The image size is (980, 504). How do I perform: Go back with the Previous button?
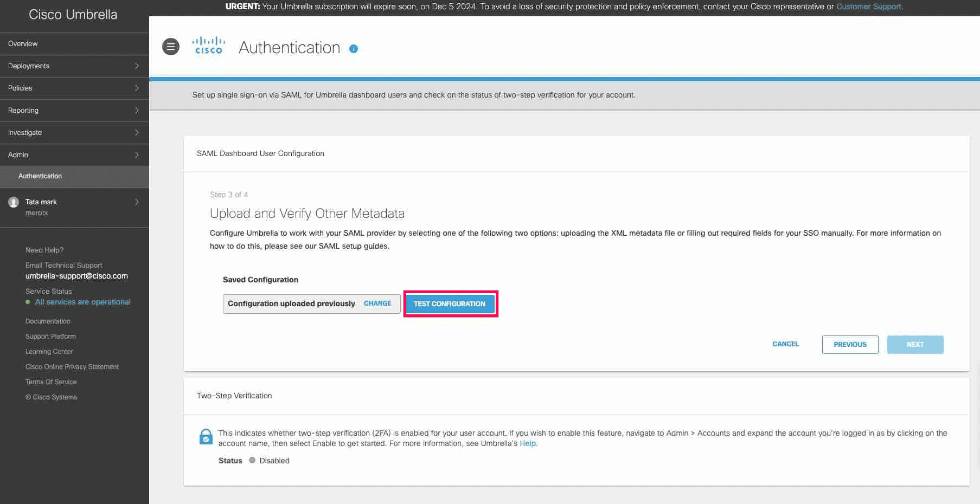[850, 345]
